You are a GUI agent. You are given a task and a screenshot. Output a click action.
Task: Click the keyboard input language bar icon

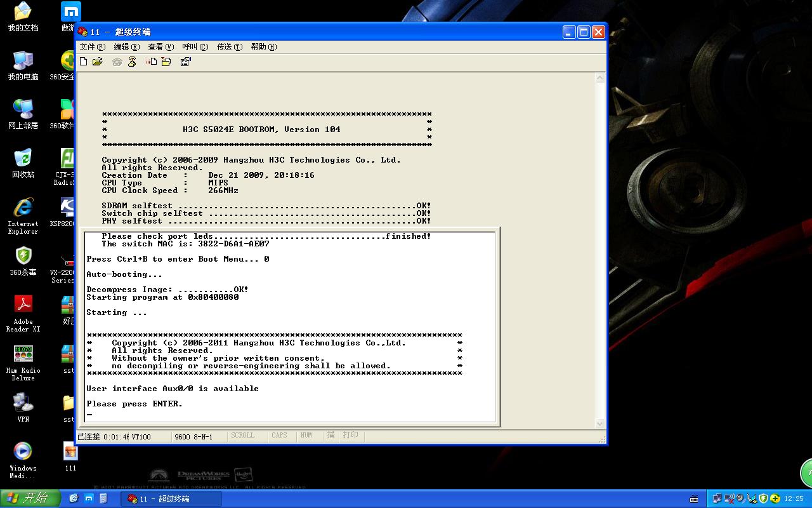[694, 498]
